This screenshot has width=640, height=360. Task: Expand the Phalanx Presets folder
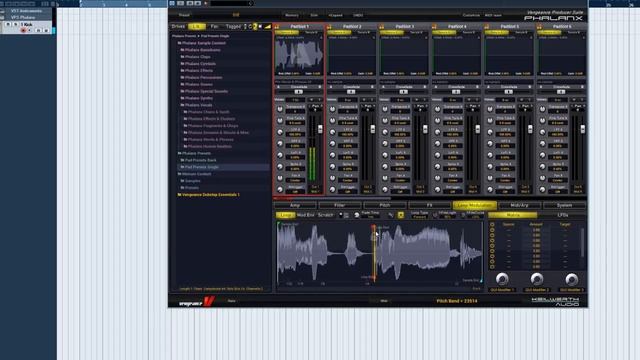tap(194, 153)
